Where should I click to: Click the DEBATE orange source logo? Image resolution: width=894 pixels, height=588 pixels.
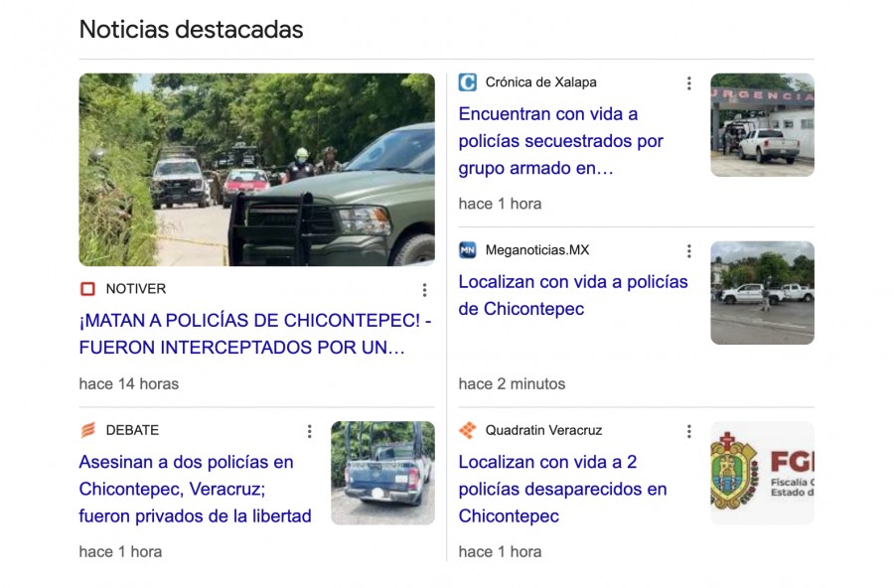pos(87,430)
